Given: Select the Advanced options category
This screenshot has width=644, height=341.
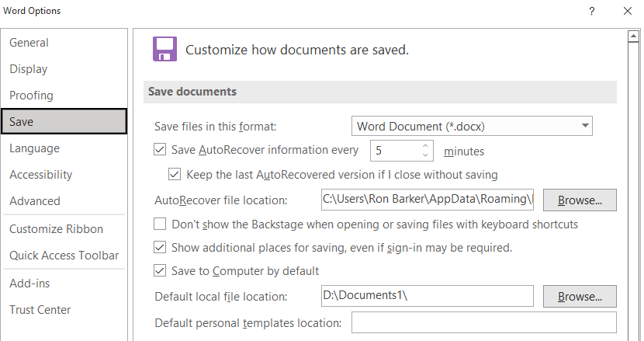Looking at the screenshot, I should 35,201.
